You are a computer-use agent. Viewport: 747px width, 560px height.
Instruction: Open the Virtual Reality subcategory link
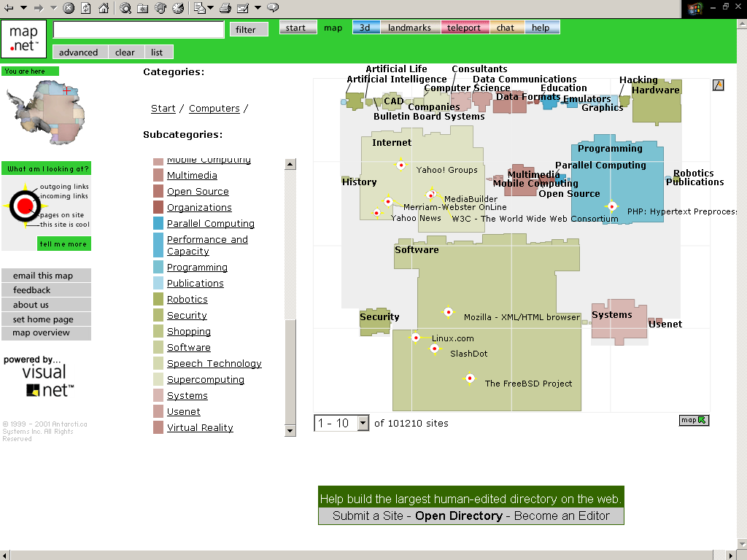(200, 427)
